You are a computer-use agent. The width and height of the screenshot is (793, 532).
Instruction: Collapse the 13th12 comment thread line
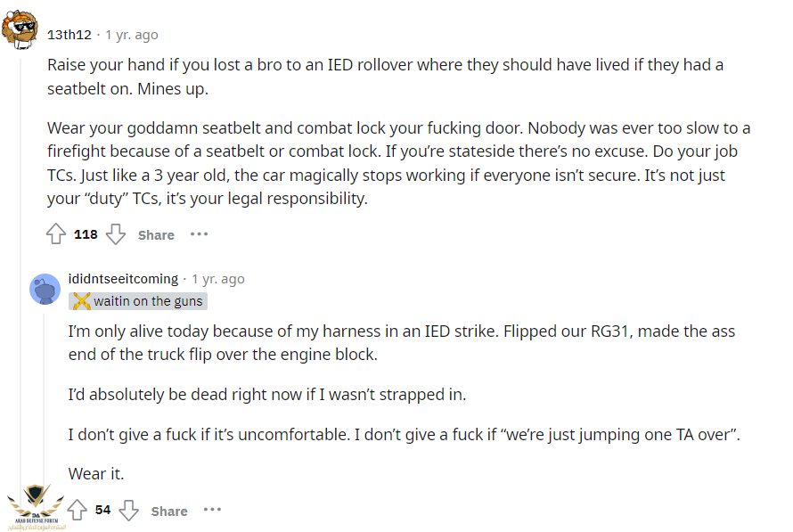coord(20,267)
